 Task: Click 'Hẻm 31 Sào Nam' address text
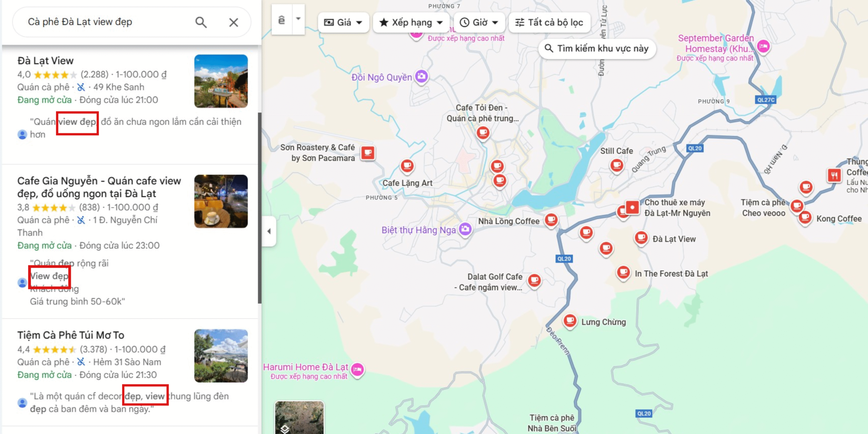click(x=127, y=362)
